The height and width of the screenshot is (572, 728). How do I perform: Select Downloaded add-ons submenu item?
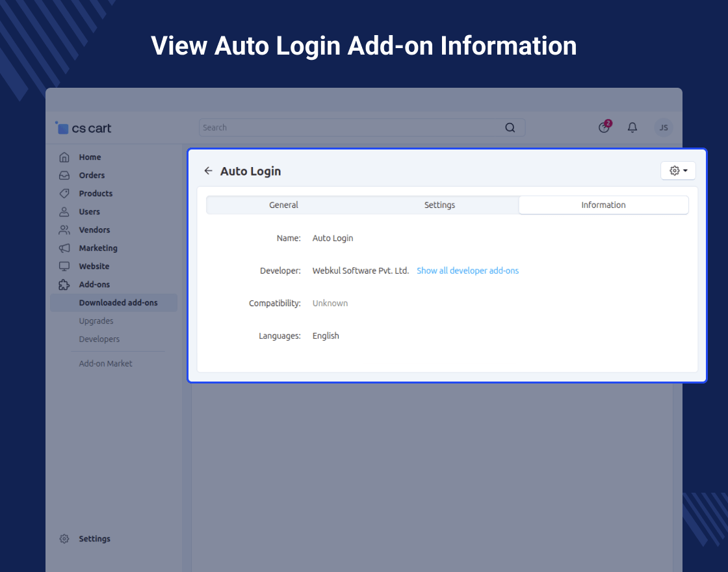tap(114, 303)
